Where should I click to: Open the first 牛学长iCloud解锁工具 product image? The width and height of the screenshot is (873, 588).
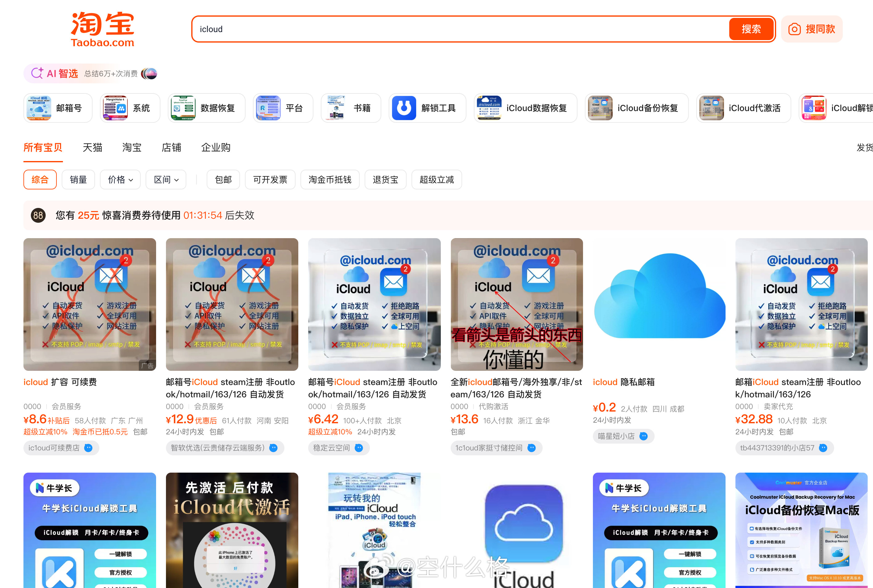coord(90,530)
